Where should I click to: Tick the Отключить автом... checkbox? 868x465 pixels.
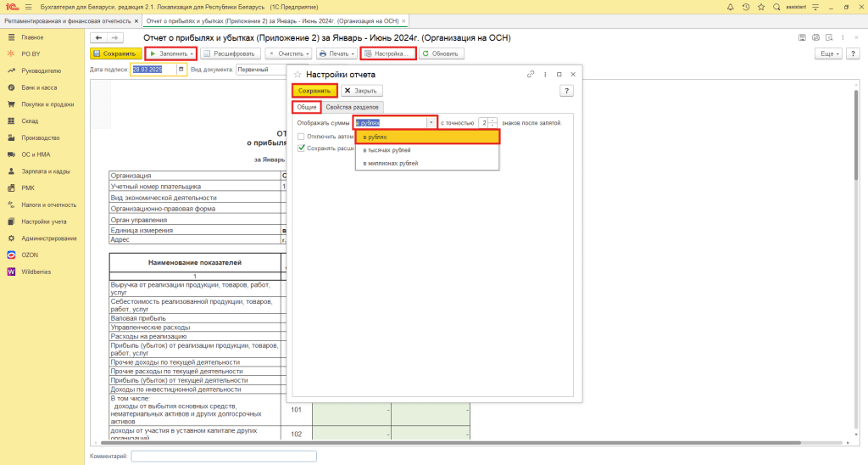point(302,137)
